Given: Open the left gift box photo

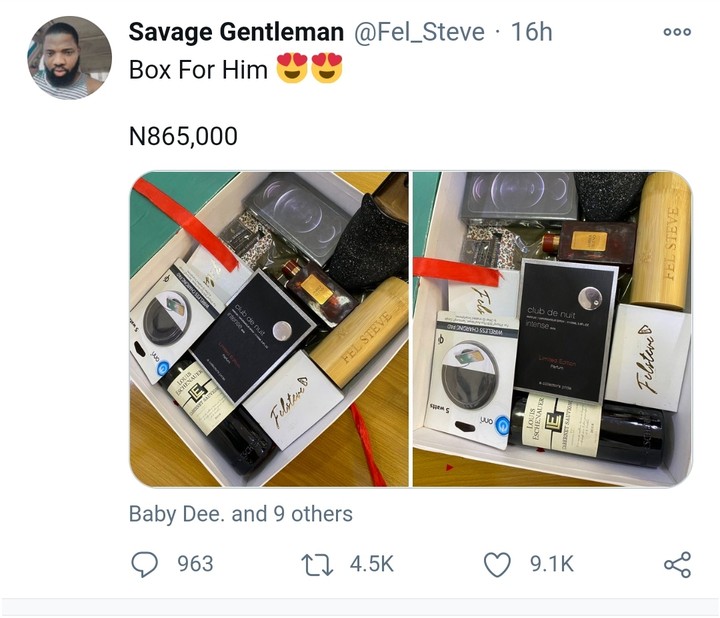Looking at the screenshot, I should (269, 329).
